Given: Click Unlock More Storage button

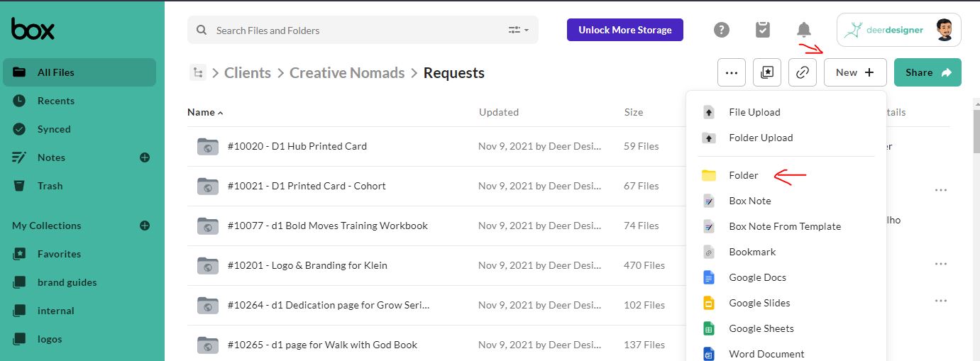Looking at the screenshot, I should pyautogui.click(x=624, y=30).
